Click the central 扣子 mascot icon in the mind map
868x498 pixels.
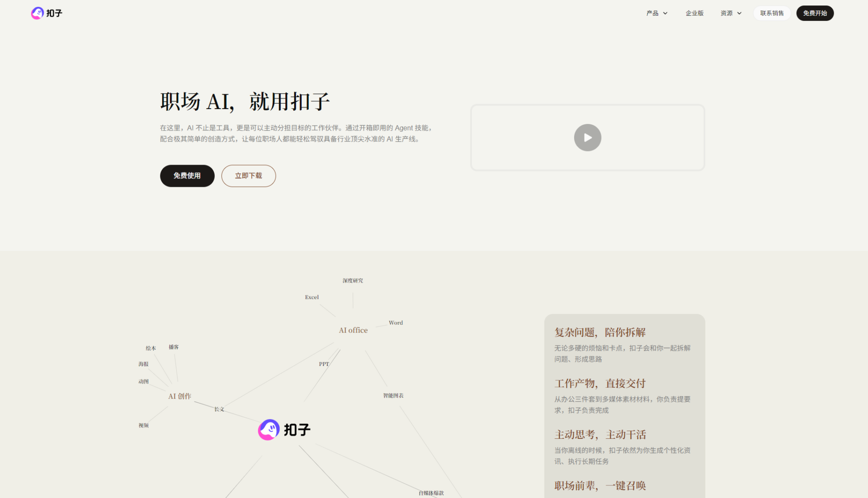click(x=269, y=429)
